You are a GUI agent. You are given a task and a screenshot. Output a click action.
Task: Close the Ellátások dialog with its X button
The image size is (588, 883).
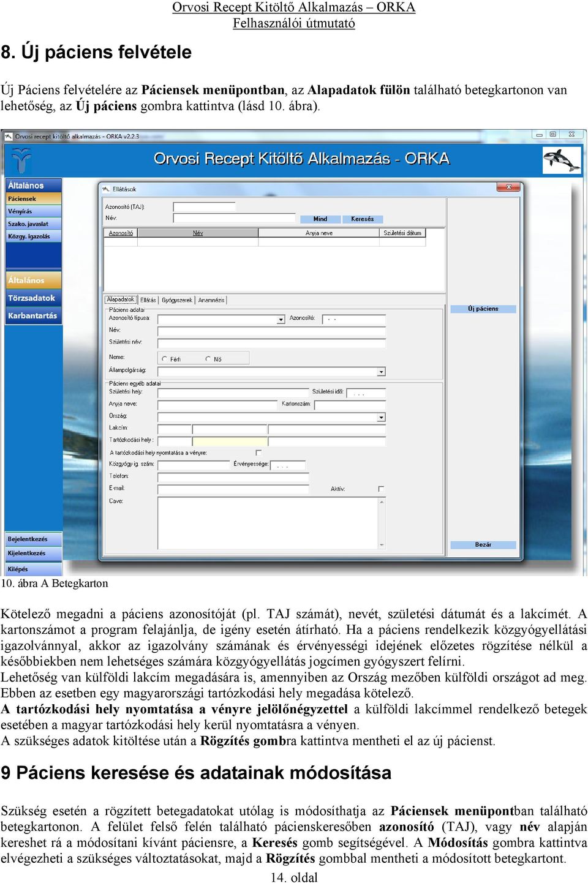pos(509,187)
